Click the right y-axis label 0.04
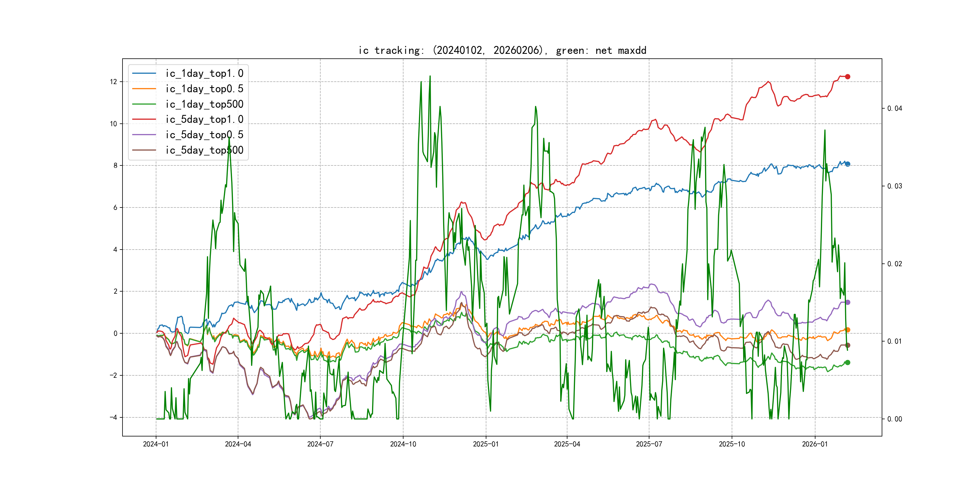Screen dimensions: 980x490 click(x=894, y=108)
